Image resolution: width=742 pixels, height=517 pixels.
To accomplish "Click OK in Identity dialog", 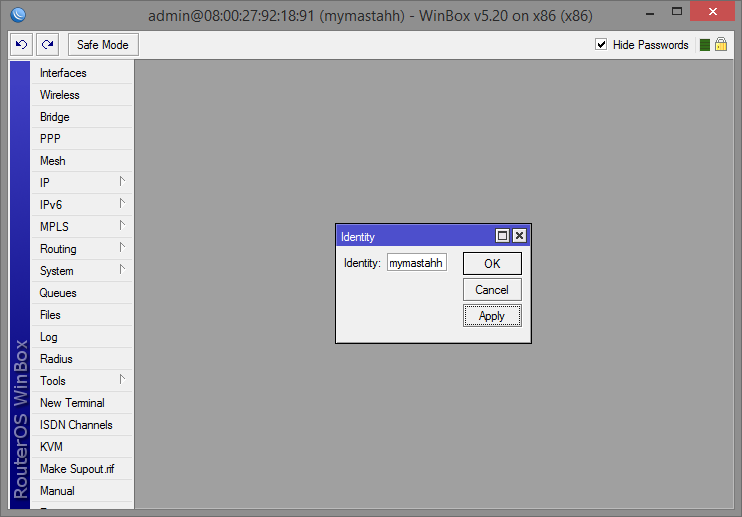I will coord(492,263).
